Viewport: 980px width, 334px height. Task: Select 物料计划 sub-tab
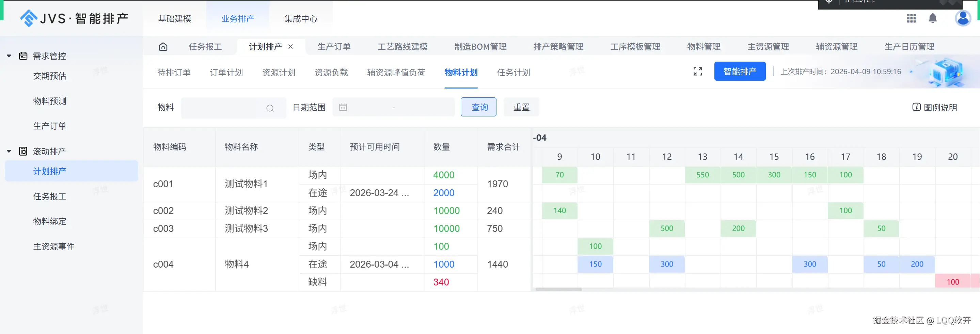pos(461,72)
